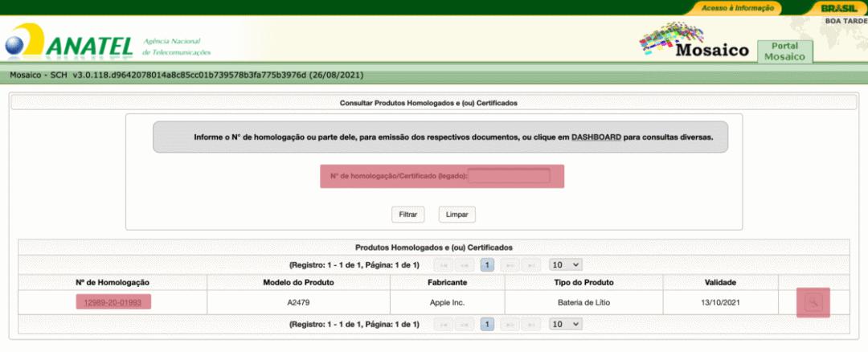Open the magnifier detail icon for 12989-20-01993
The height and width of the screenshot is (352, 868).
[x=813, y=303]
